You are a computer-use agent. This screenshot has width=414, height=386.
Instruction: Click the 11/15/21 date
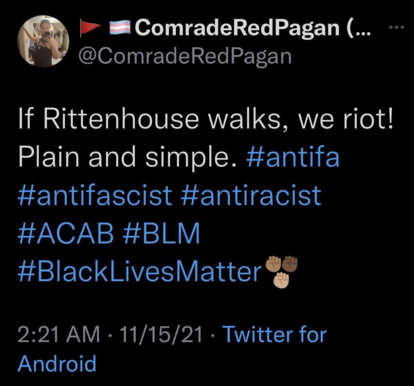pos(161,334)
